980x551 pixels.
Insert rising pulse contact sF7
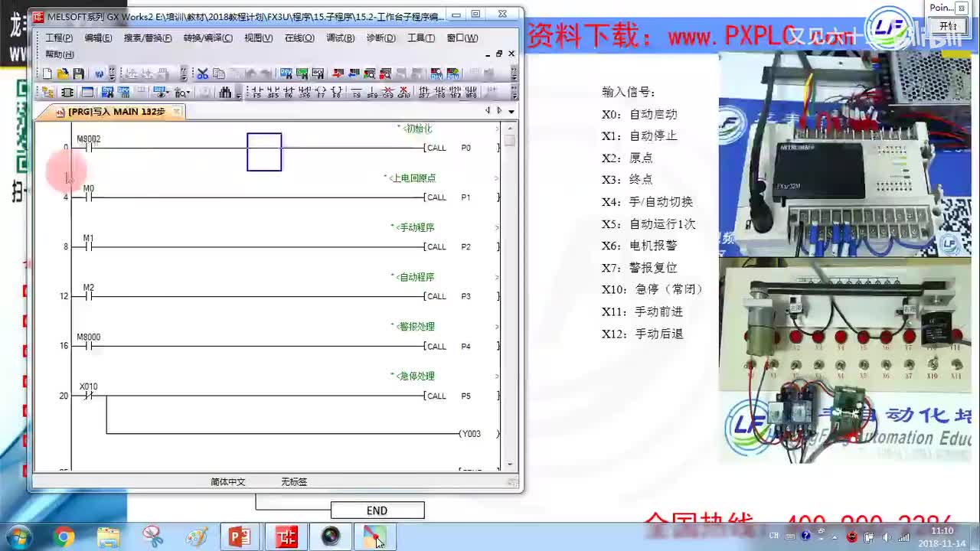click(x=424, y=93)
